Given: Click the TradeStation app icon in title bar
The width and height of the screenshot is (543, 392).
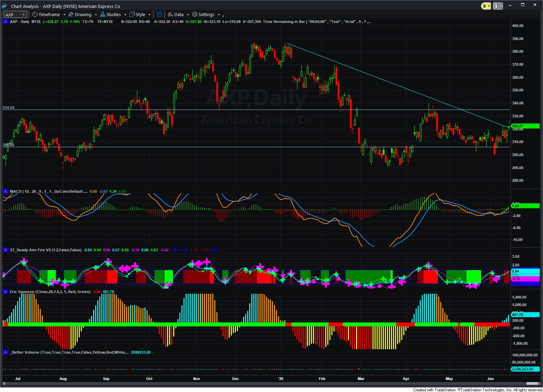Looking at the screenshot, I should tap(4, 6).
